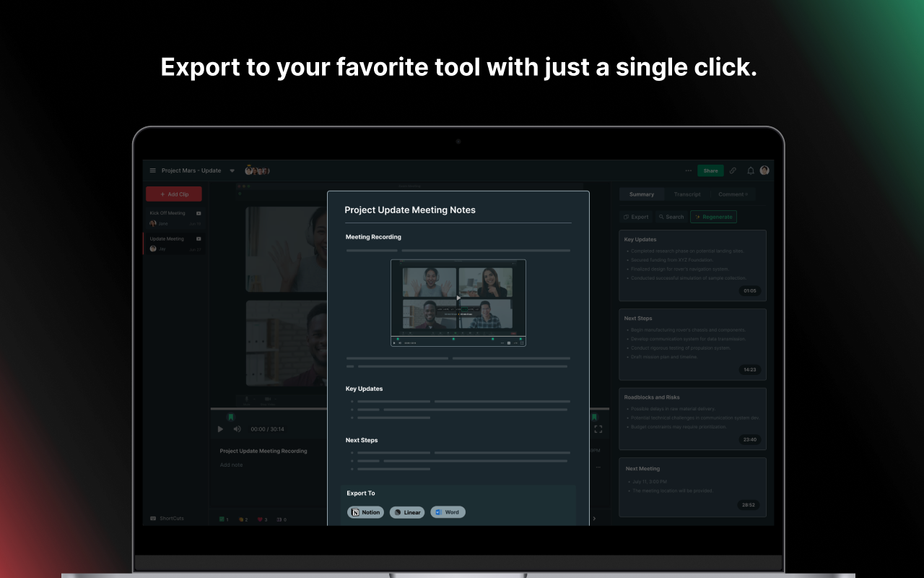The image size is (924, 578).
Task: Click the clapping hands reaction counter
Action: point(243,519)
